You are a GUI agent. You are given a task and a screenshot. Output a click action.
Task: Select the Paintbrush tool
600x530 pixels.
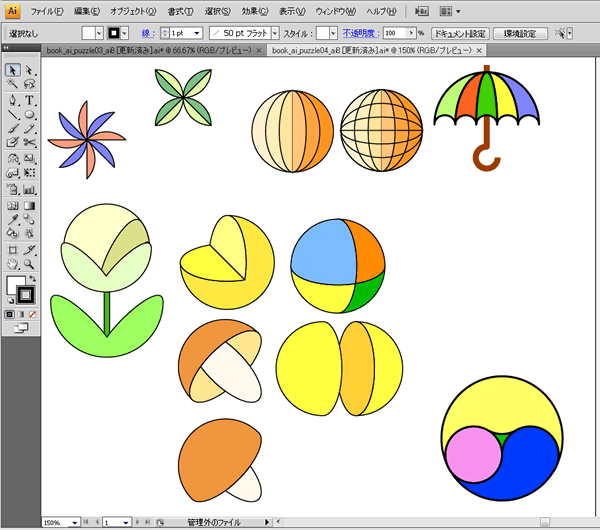tap(13, 128)
